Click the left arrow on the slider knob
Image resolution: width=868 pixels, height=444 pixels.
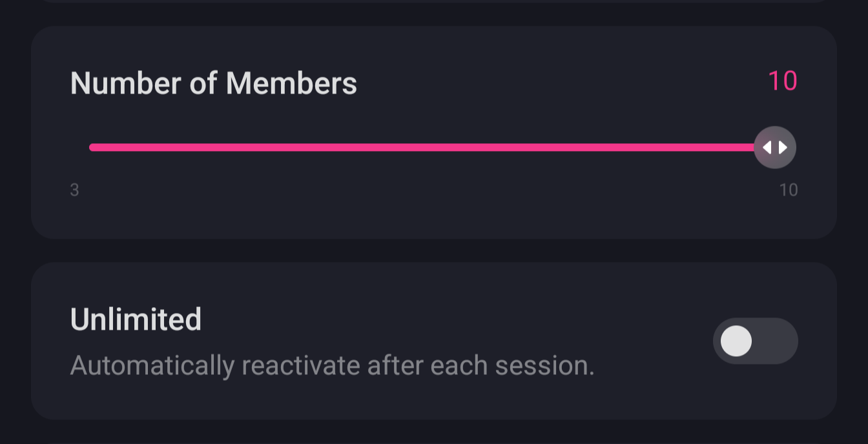pos(767,147)
